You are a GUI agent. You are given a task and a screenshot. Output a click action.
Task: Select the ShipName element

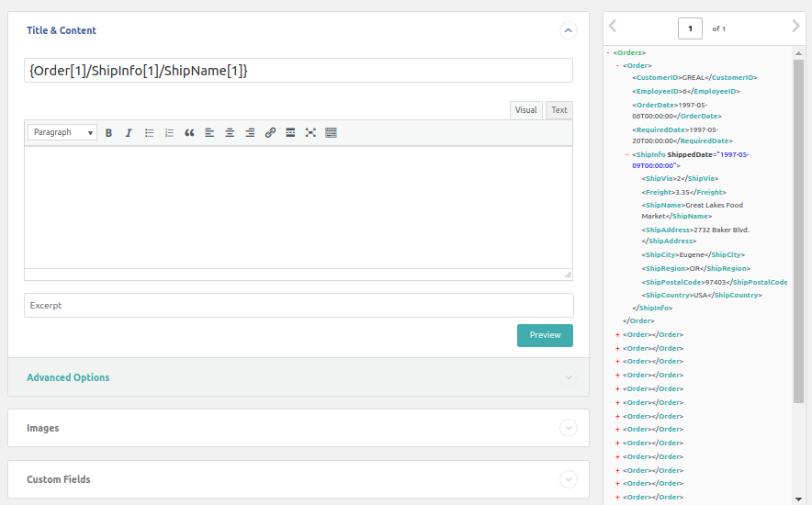point(693,210)
